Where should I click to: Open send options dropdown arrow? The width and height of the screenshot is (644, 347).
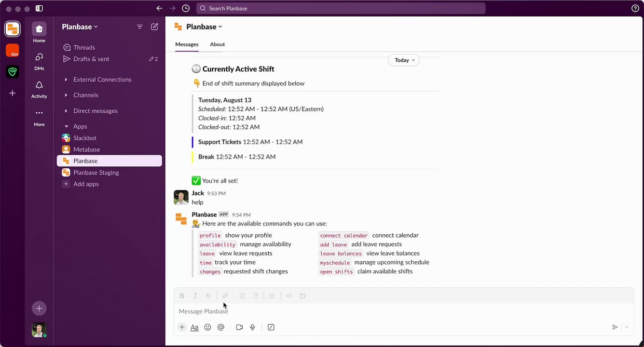[x=627, y=327]
